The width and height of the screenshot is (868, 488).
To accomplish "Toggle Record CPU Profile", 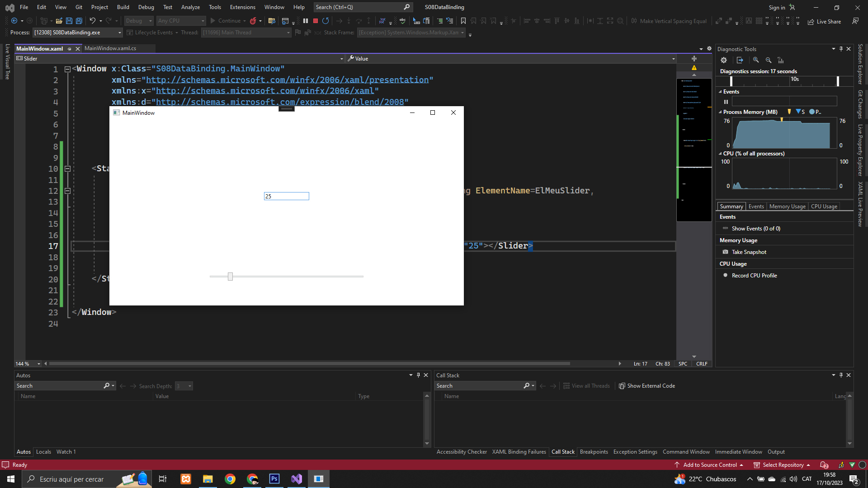I will point(754,276).
